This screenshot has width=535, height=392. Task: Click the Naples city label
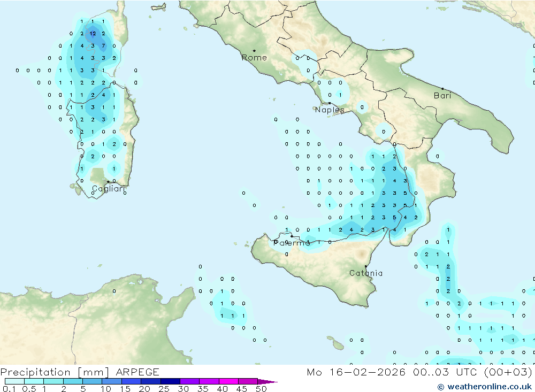[x=330, y=110]
